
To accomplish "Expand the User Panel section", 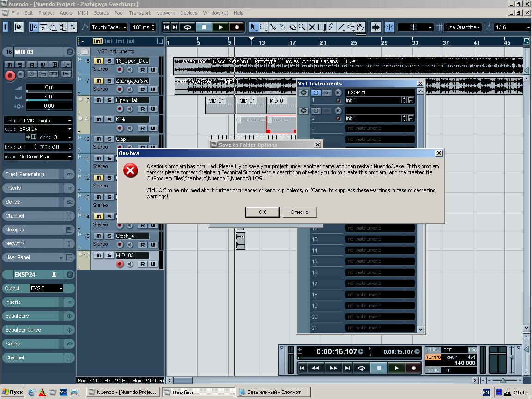I will [x=38, y=257].
